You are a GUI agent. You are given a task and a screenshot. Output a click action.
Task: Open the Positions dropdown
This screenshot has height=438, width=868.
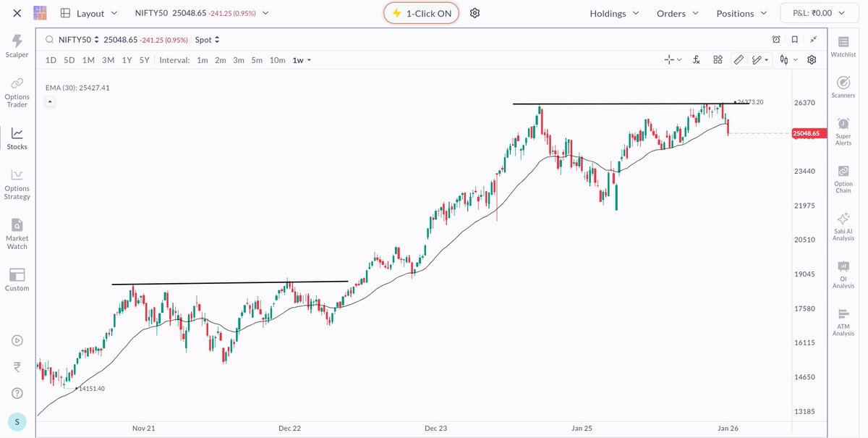pyautogui.click(x=741, y=13)
